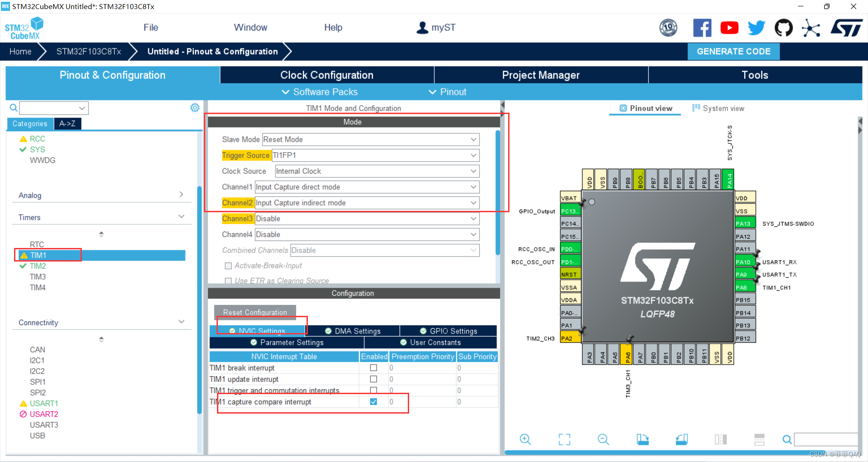Open the 10-year anniversary badge icon
Viewport: 868px width, 462px height.
coord(668,28)
